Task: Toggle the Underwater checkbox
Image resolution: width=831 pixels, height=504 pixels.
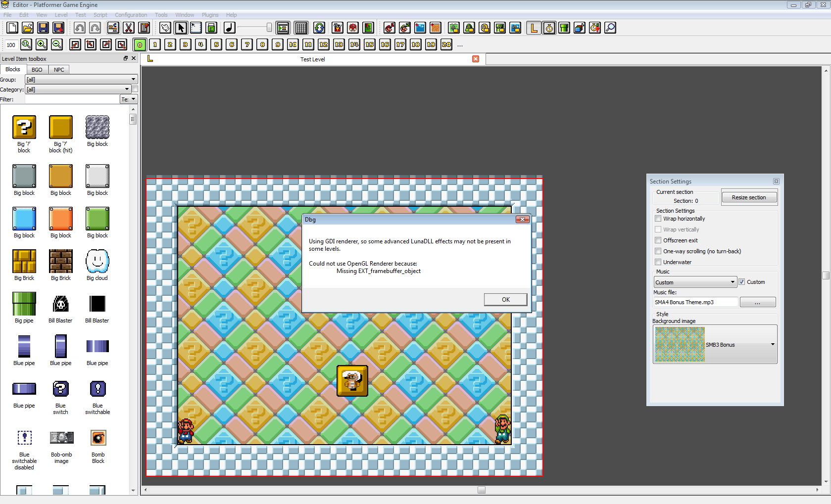Action: point(658,262)
